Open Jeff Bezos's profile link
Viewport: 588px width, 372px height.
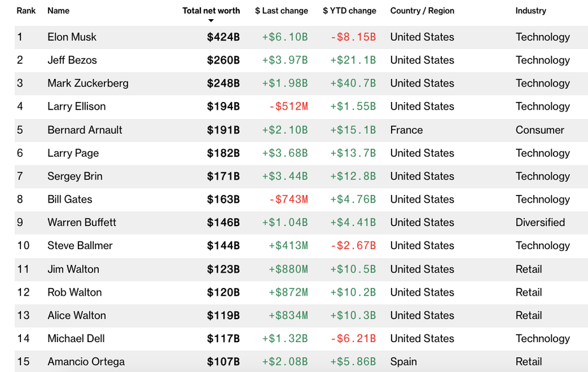pos(72,60)
